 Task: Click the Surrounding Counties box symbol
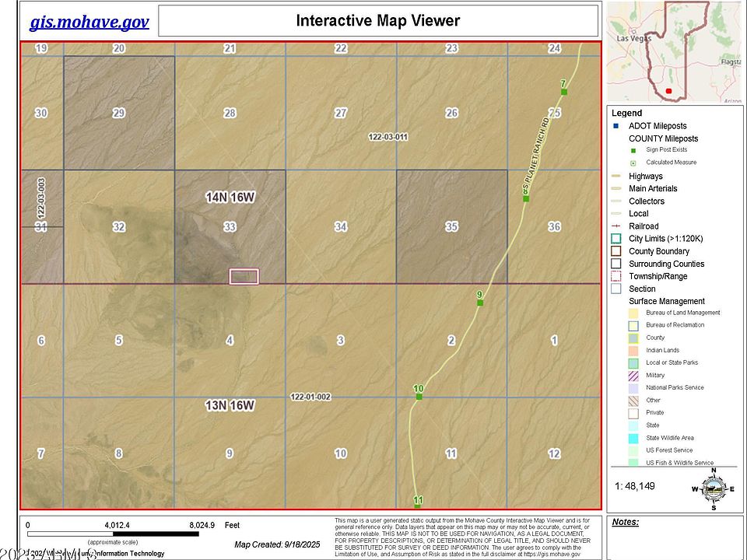coord(616,264)
